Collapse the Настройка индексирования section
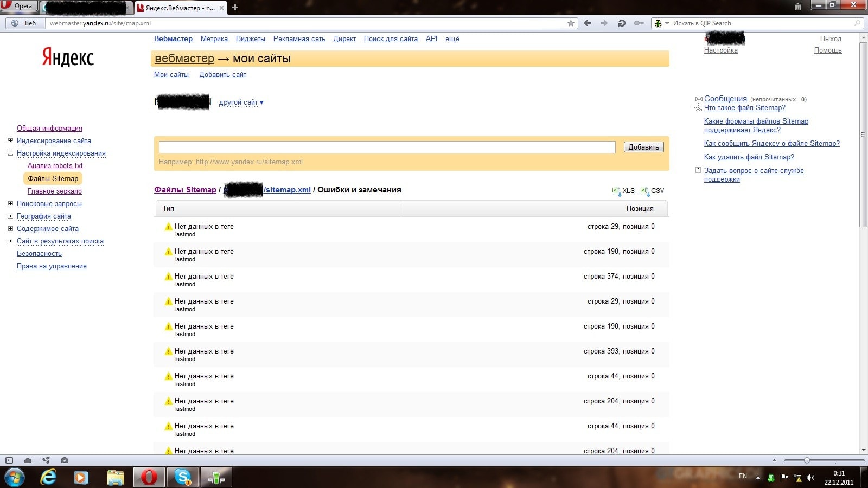868x488 pixels. (x=10, y=153)
